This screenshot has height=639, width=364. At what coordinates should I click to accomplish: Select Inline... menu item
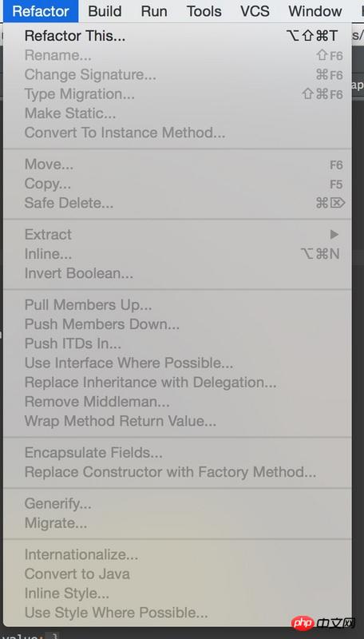click(x=177, y=254)
